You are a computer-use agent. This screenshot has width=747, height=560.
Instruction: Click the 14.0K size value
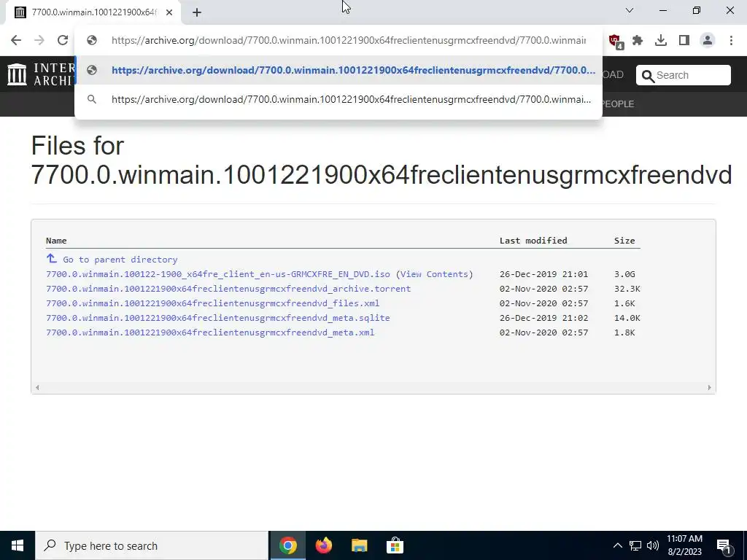click(627, 318)
